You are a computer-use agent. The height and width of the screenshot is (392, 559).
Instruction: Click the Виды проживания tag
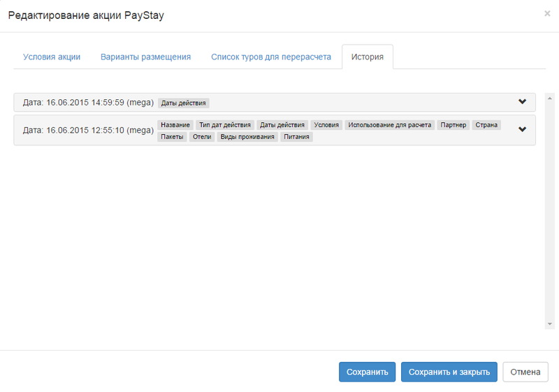pos(247,137)
